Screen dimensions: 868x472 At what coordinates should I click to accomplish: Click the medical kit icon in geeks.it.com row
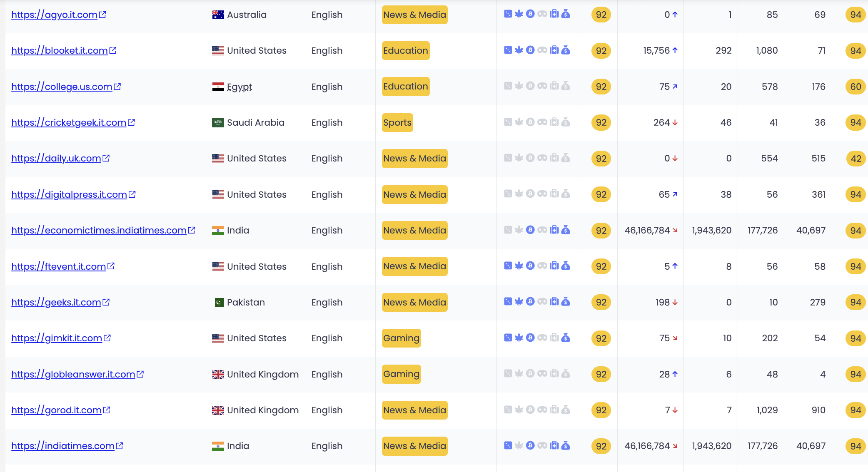(x=554, y=301)
